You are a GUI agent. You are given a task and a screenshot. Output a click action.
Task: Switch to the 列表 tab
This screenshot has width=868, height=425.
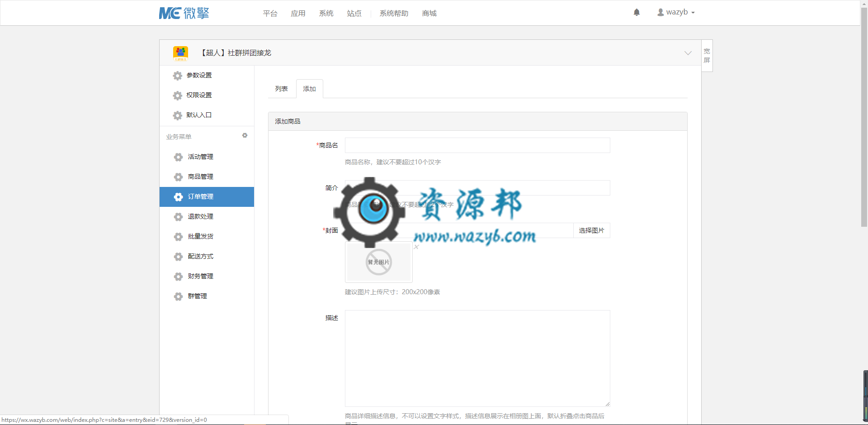(282, 89)
